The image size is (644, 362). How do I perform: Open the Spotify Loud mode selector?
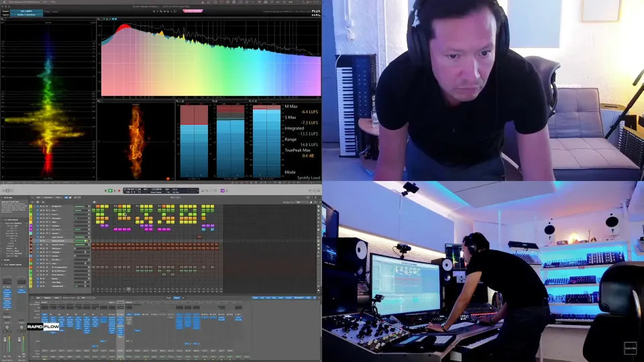pyautogui.click(x=306, y=178)
